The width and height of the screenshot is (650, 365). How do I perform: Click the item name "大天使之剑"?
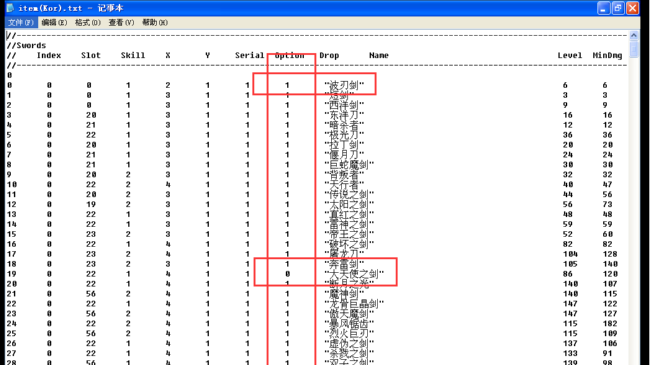[x=354, y=274]
